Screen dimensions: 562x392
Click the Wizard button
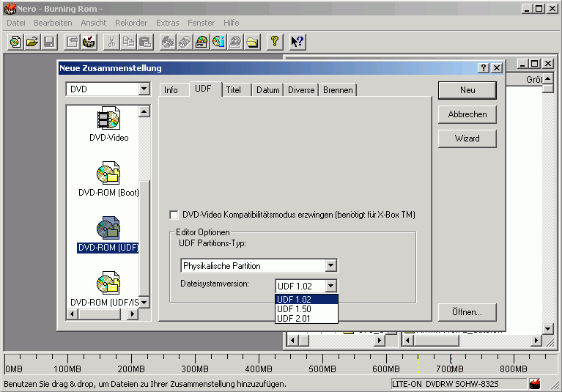pos(467,138)
